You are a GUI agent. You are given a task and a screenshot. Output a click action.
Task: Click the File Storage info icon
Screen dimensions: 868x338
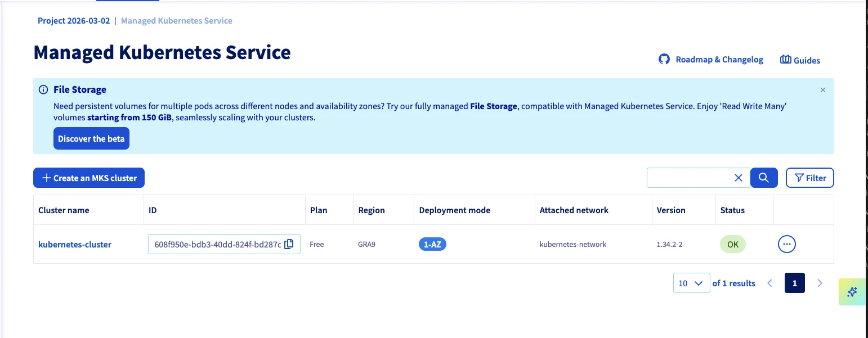point(43,89)
